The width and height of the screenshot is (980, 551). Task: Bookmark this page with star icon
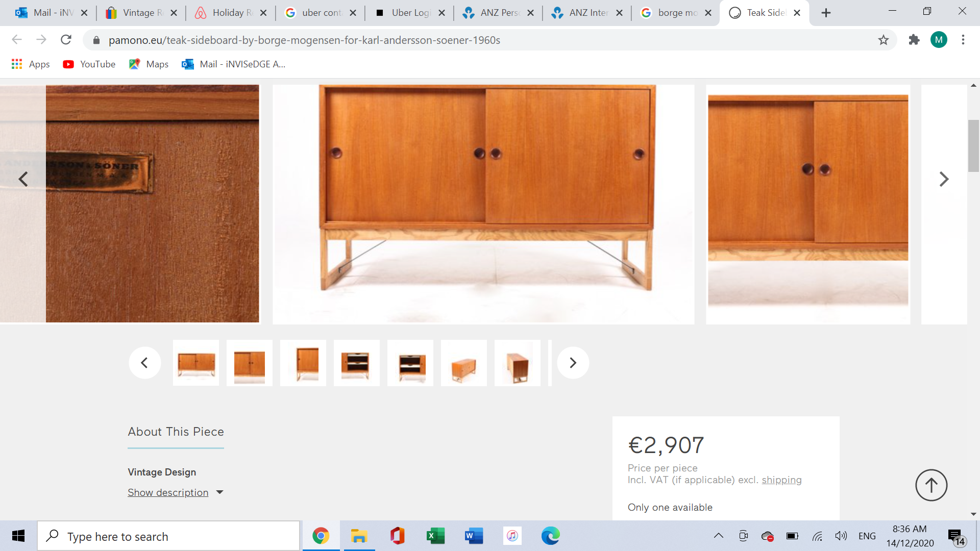(884, 40)
